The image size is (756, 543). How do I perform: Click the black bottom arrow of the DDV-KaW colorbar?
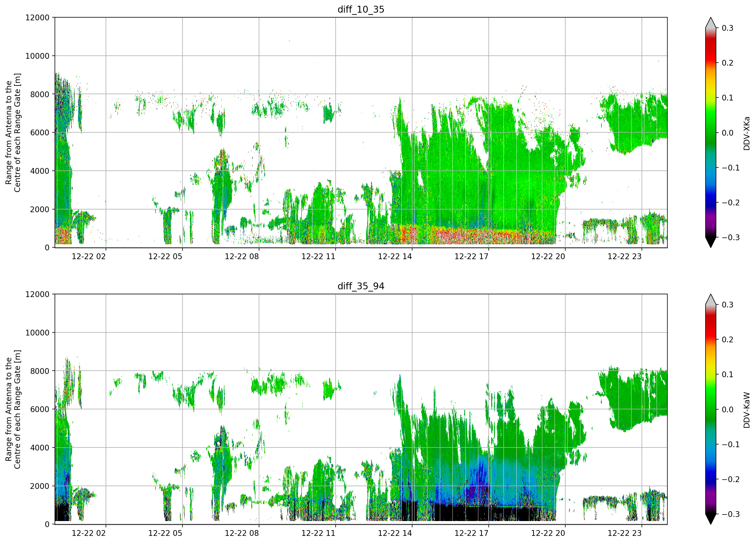(710, 519)
